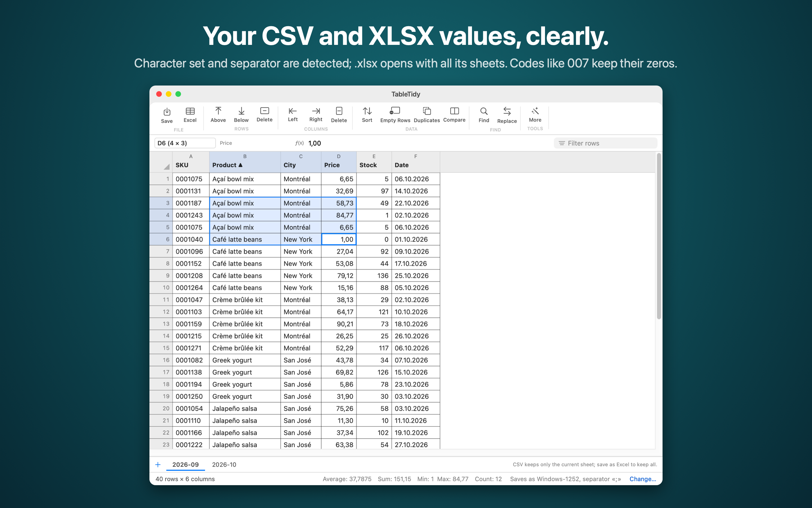Open the More tools menu
The width and height of the screenshot is (812, 508).
point(535,115)
